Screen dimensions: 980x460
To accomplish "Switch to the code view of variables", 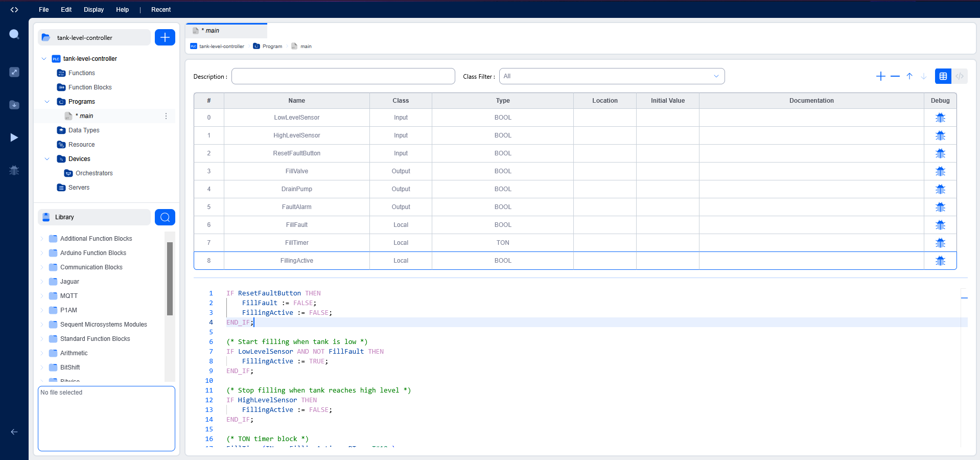I will click(x=960, y=76).
